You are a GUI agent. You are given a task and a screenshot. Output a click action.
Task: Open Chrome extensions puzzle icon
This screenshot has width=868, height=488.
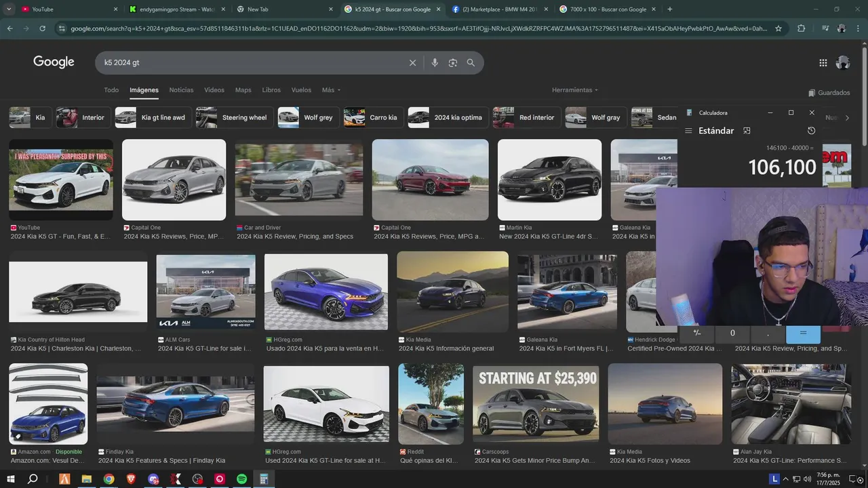(x=801, y=28)
